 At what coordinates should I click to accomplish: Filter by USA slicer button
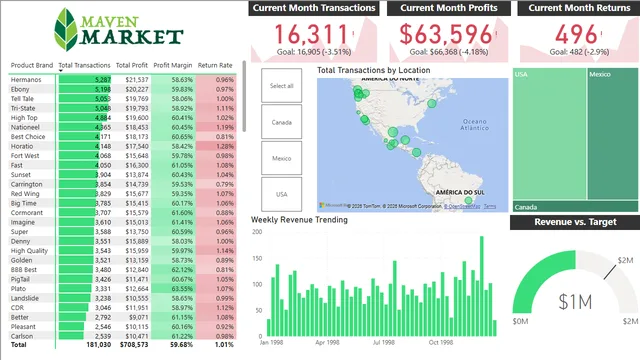(x=282, y=194)
